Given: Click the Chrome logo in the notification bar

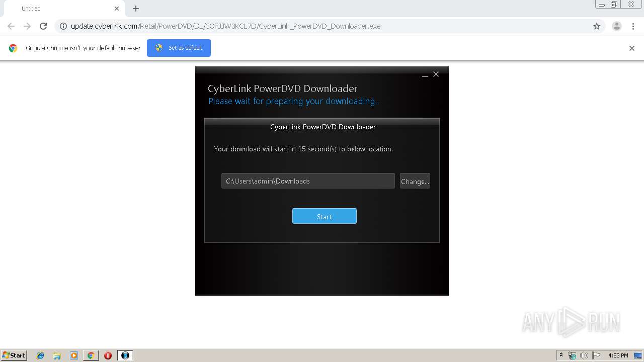Looking at the screenshot, I should tap(13, 48).
